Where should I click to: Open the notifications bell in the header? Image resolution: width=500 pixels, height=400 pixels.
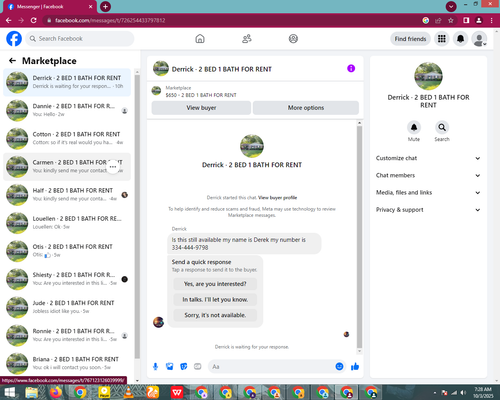(460, 39)
